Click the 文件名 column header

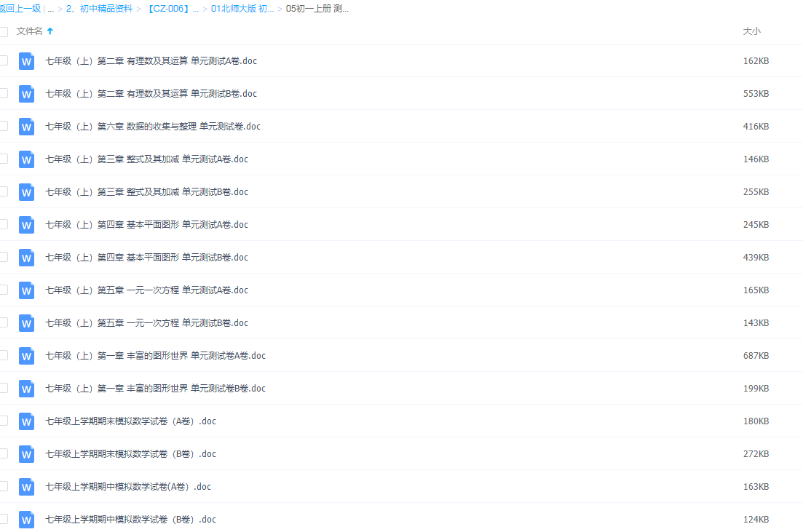31,31
